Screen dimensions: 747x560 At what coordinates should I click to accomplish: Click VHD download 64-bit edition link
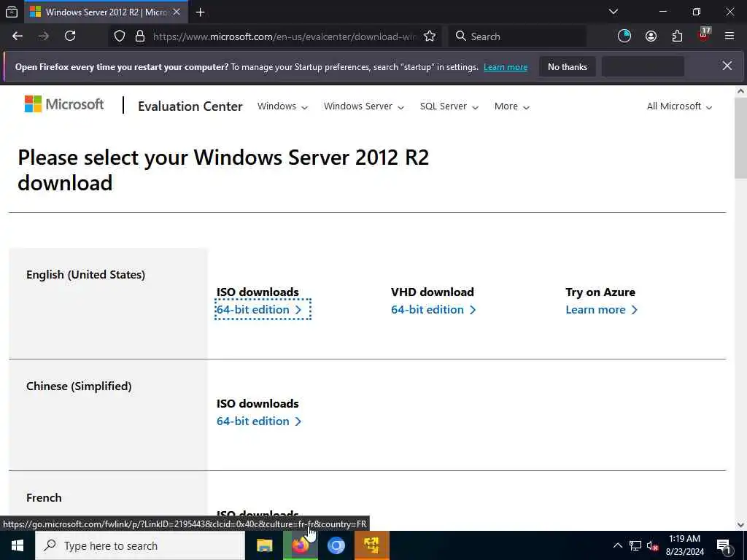coord(433,309)
